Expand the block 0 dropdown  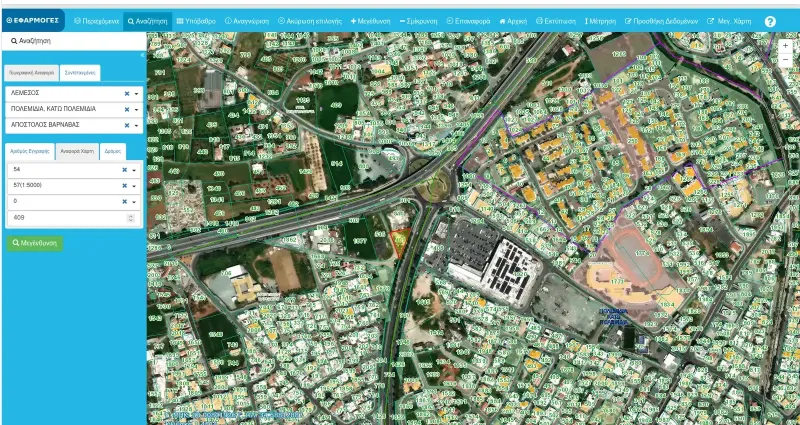tap(134, 202)
